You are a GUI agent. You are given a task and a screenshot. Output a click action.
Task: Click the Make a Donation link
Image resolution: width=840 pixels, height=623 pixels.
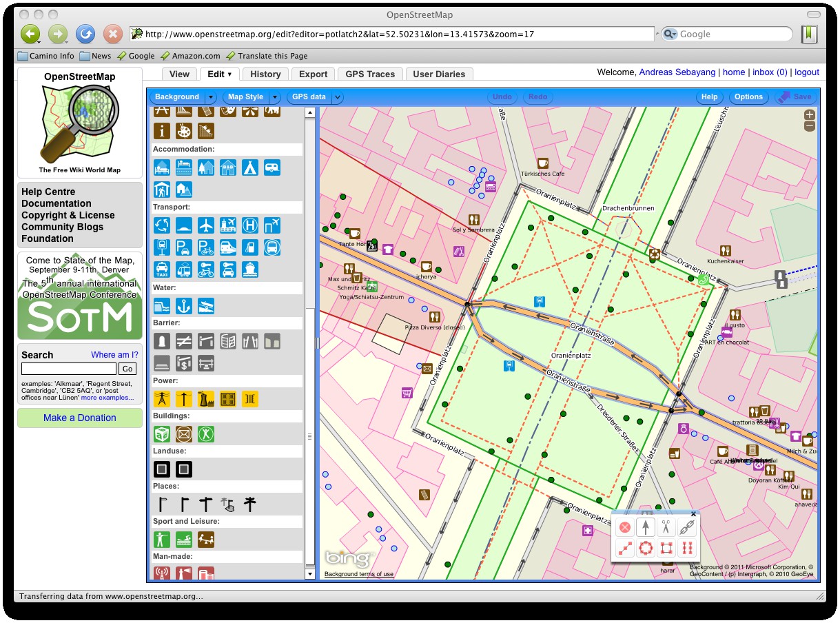80,418
